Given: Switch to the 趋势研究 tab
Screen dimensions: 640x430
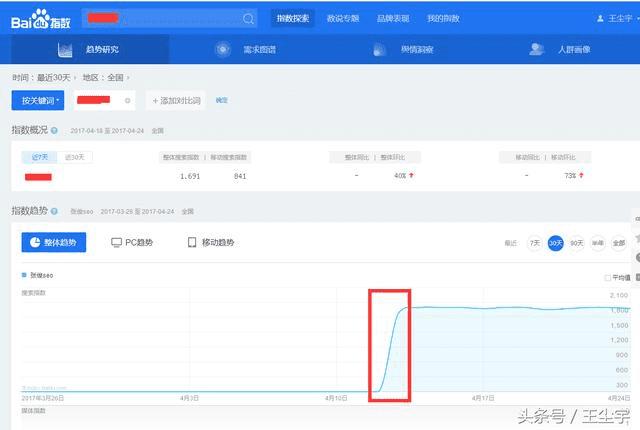Looking at the screenshot, I should pyautogui.click(x=89, y=49).
